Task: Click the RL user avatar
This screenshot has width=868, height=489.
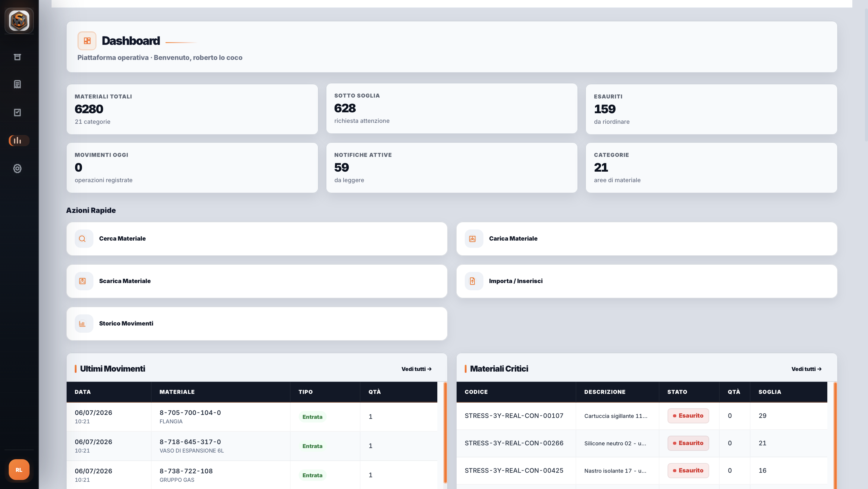Action: (x=19, y=469)
